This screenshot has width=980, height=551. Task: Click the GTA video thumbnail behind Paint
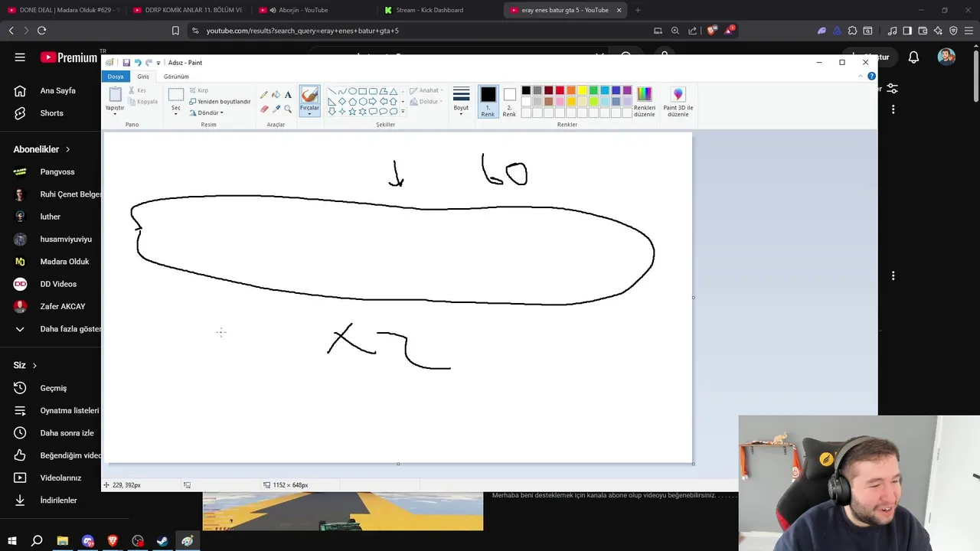(343, 511)
